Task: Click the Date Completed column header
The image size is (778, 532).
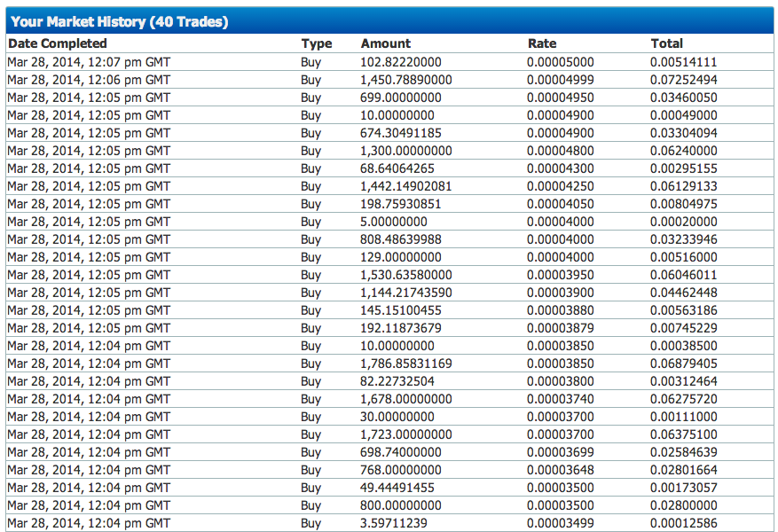Action: (58, 43)
